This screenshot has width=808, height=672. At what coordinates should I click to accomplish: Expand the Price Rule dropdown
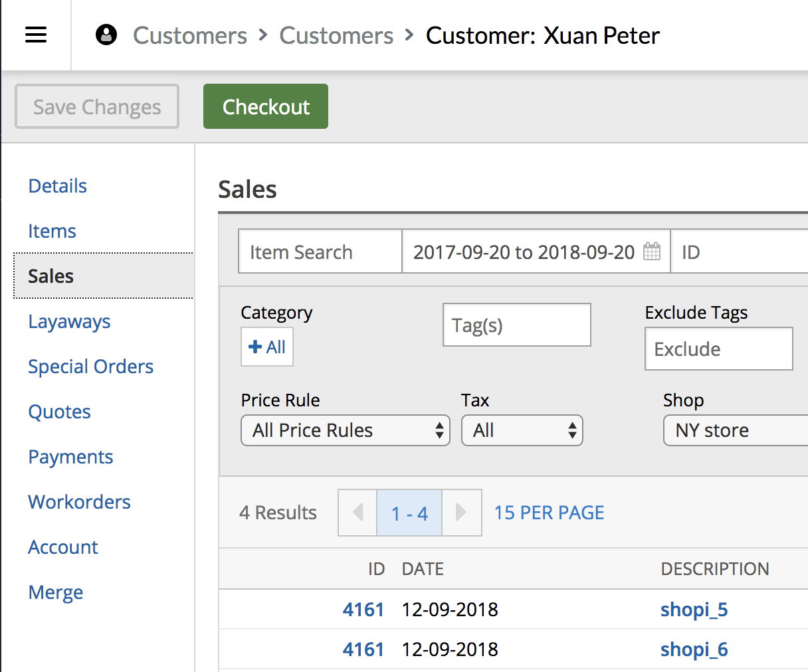coord(345,430)
